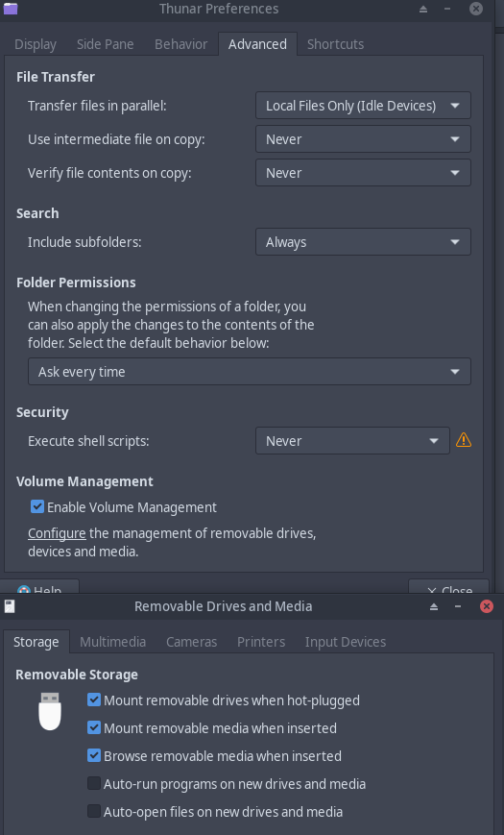The image size is (504, 835).
Task: Click the Removable Drives and Media floppy icon
Action: pos(10,606)
